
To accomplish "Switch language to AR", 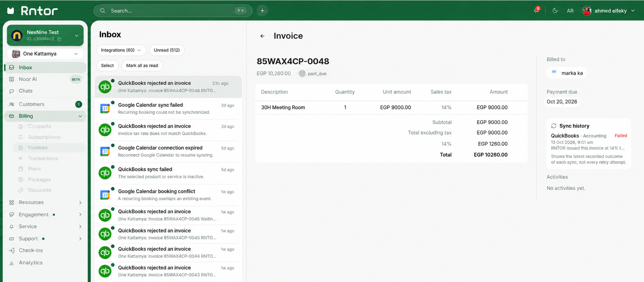I will click(x=570, y=11).
